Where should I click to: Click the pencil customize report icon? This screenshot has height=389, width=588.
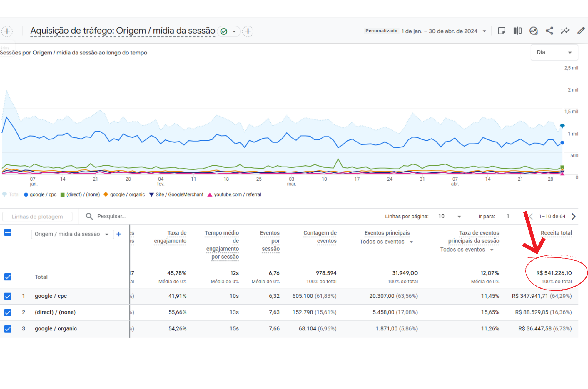pos(581,31)
